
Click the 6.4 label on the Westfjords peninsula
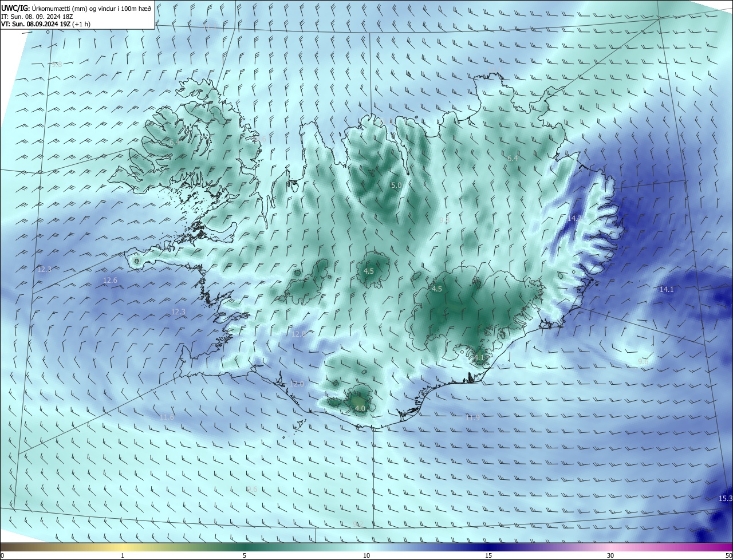pyautogui.click(x=174, y=141)
